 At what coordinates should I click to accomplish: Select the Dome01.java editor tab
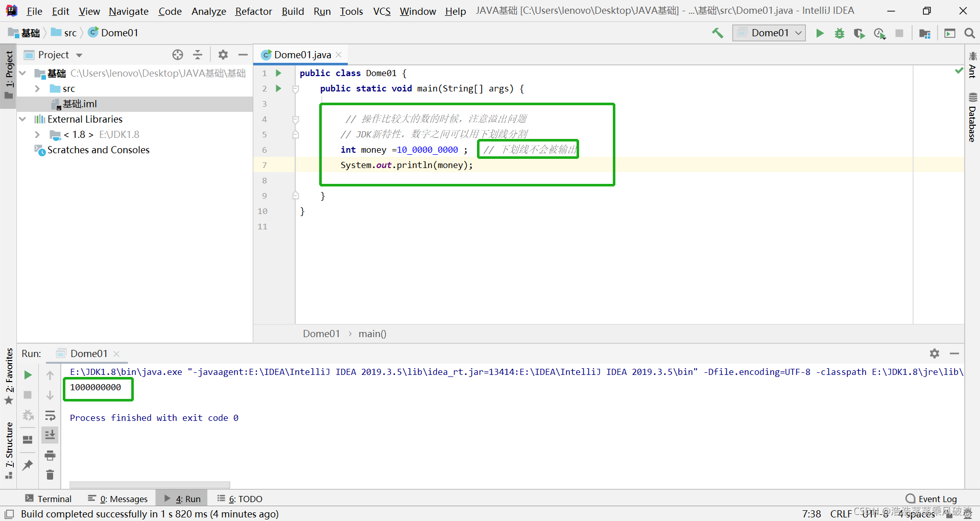(x=302, y=55)
